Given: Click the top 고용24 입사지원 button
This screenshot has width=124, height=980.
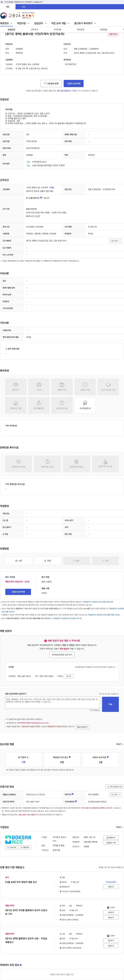Looking at the screenshot, I should tap(74, 83).
